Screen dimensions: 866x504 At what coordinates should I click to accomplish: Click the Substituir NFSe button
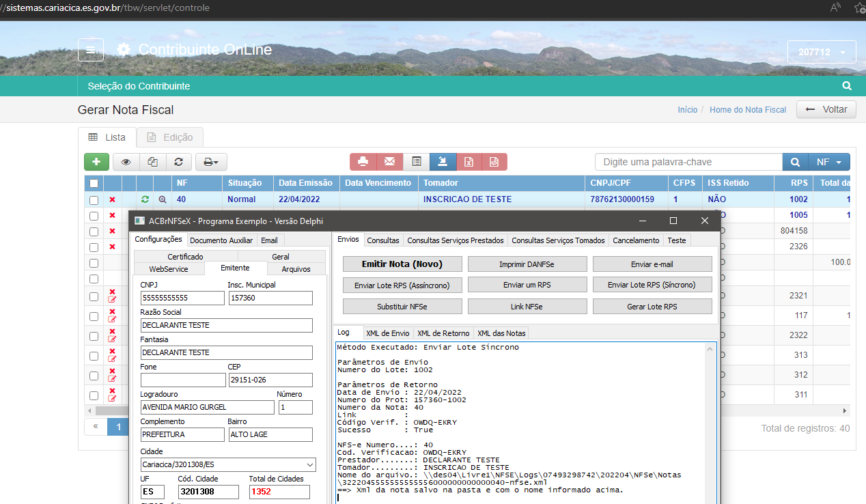[x=402, y=307]
